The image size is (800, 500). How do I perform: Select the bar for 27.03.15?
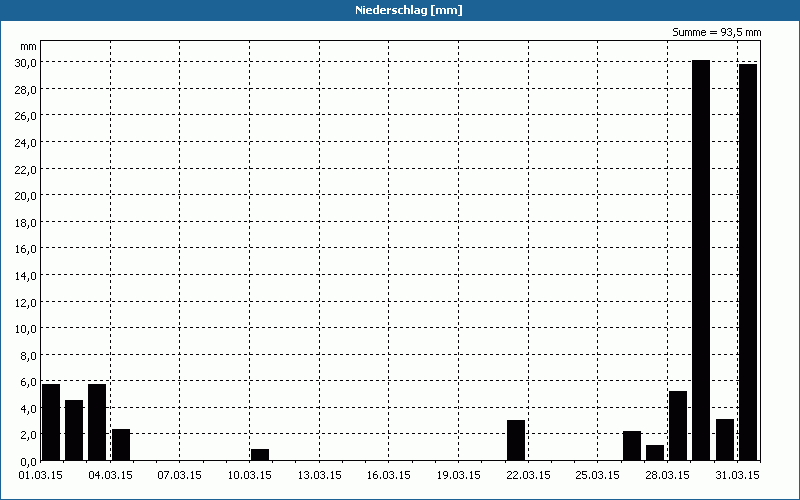pyautogui.click(x=655, y=453)
